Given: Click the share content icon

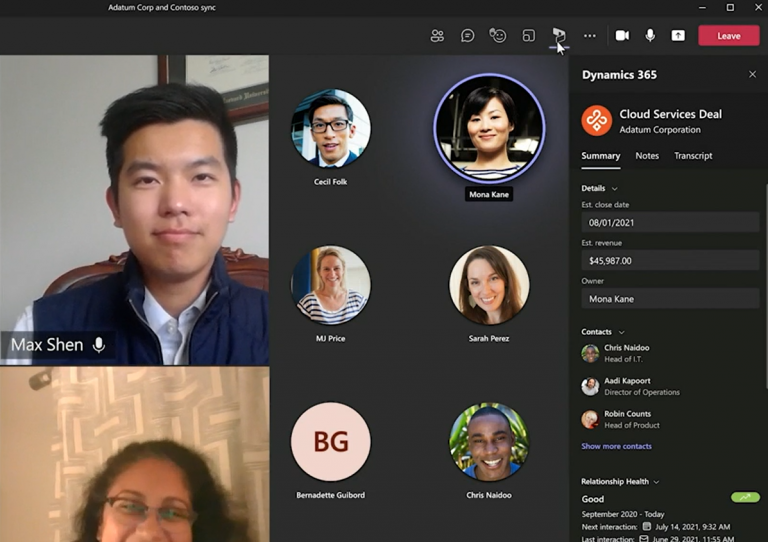Looking at the screenshot, I should 678,36.
